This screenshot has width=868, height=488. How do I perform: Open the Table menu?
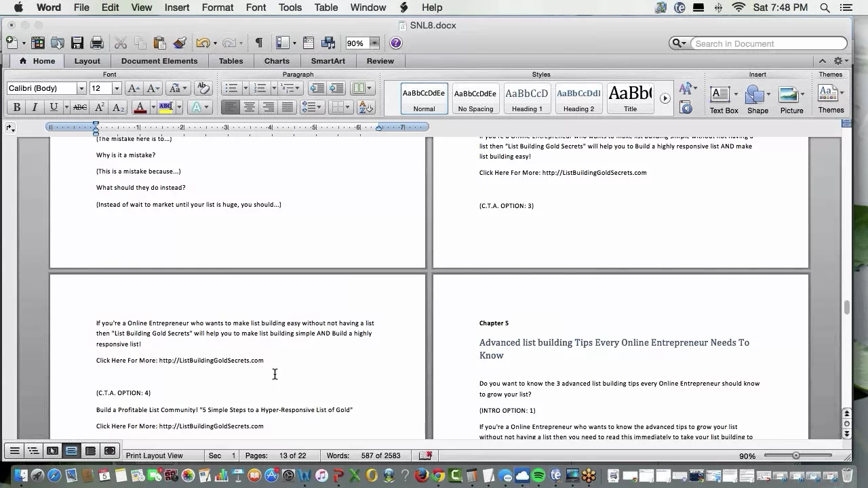tap(325, 7)
